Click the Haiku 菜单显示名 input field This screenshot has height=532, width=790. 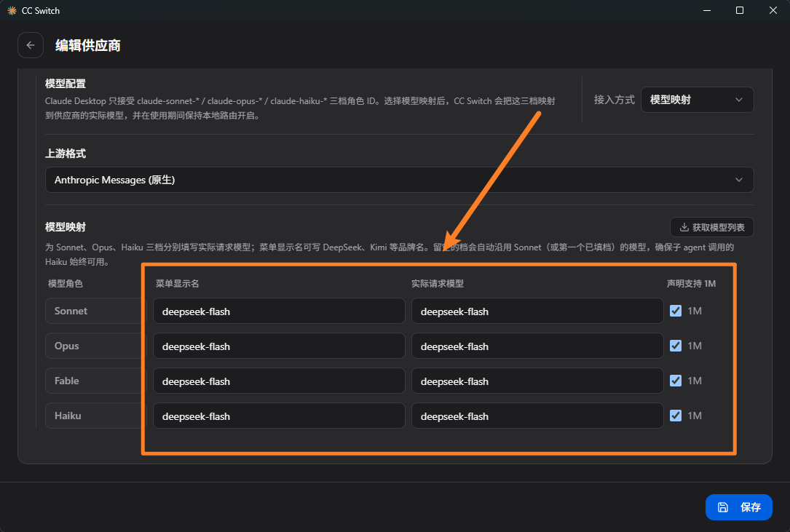(279, 416)
